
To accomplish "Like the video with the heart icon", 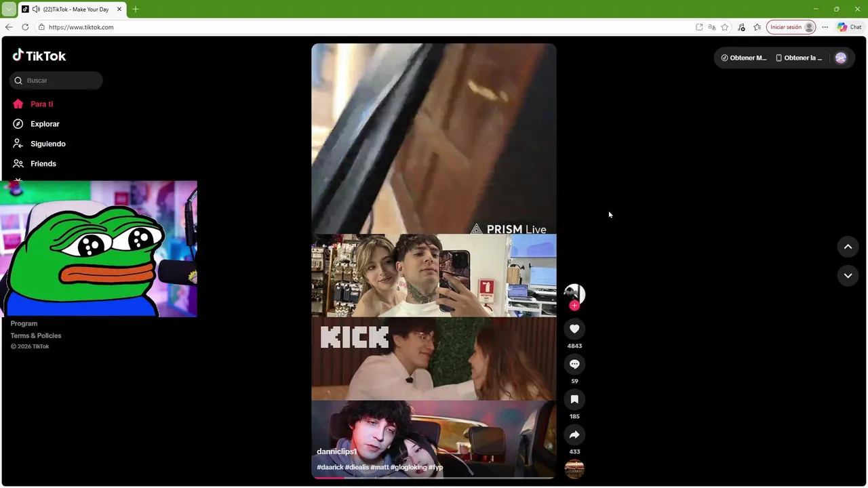I will point(574,329).
